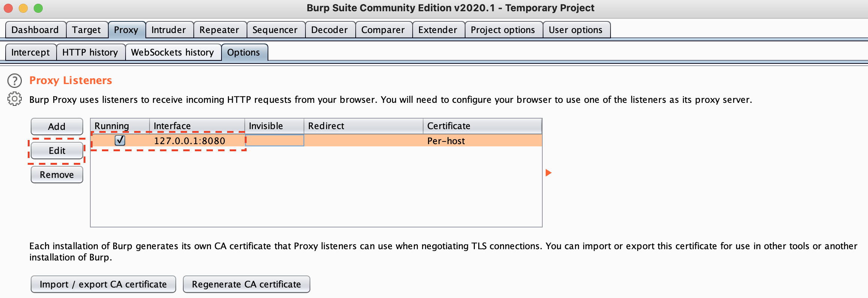Click the Edit listener button

pyautogui.click(x=57, y=151)
